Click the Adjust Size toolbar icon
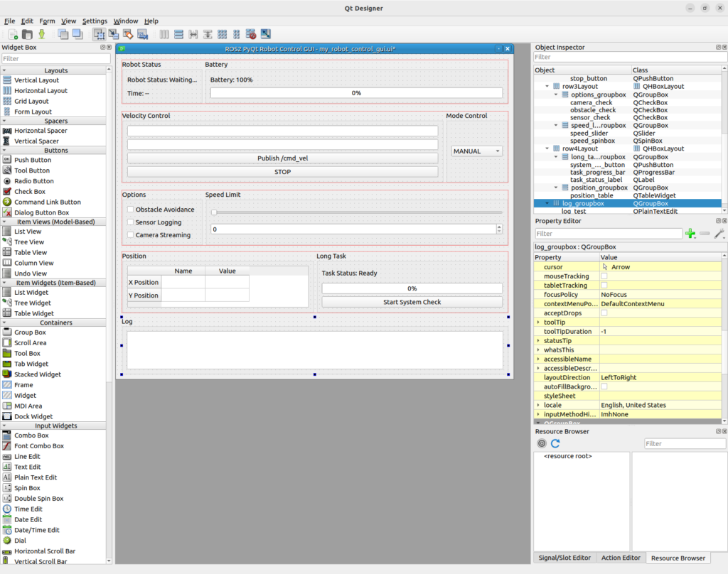 [266, 34]
